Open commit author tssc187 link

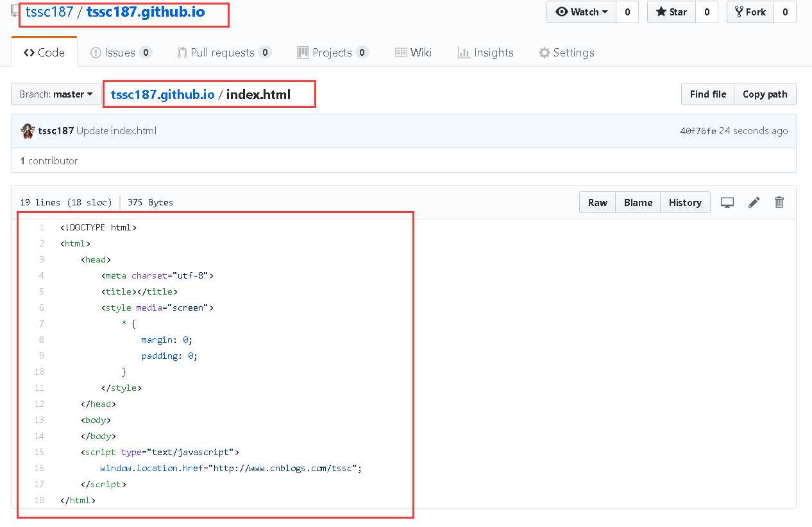[x=56, y=131]
